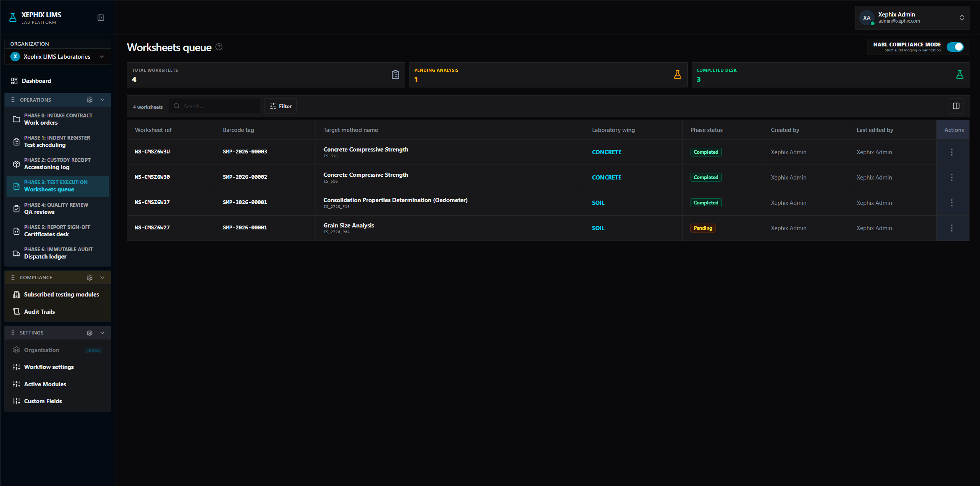
Task: Click the Xephix LIMS flask logo
Action: (13, 18)
